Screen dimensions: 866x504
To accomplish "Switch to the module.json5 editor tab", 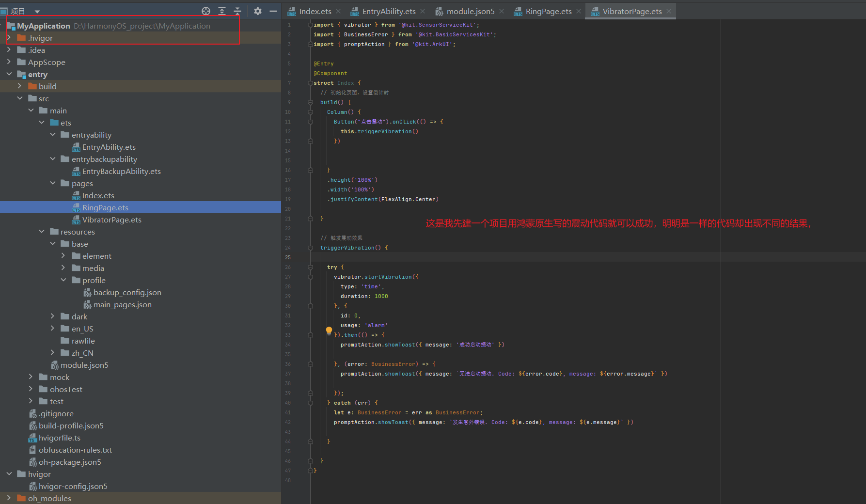I will [470, 11].
